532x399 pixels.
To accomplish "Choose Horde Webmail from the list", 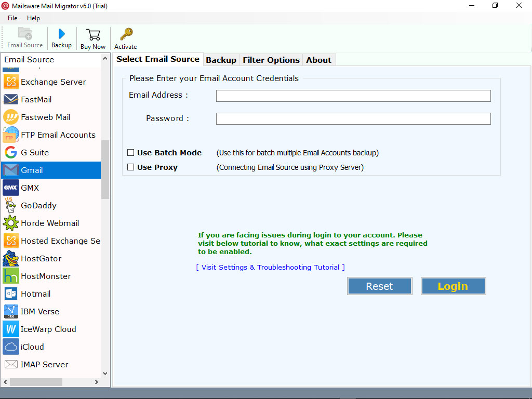I will (51, 223).
